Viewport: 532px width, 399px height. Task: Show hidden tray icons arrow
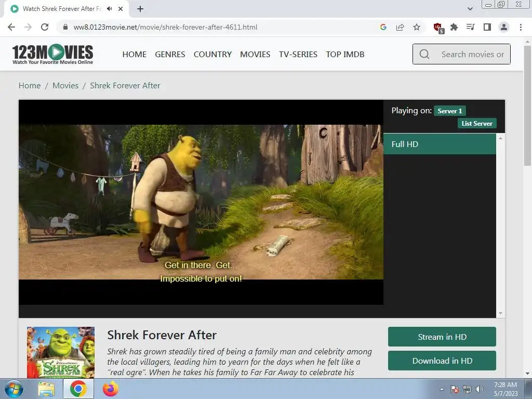pyautogui.click(x=442, y=389)
